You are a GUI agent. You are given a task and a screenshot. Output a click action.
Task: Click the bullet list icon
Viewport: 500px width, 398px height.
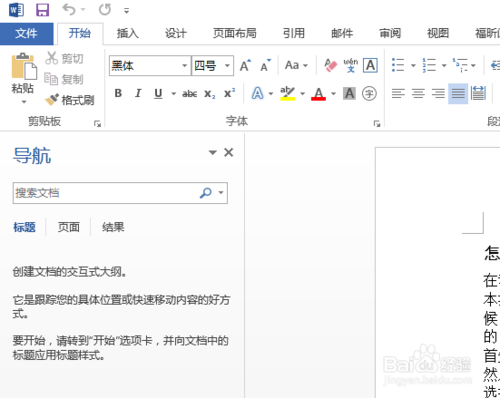398,65
